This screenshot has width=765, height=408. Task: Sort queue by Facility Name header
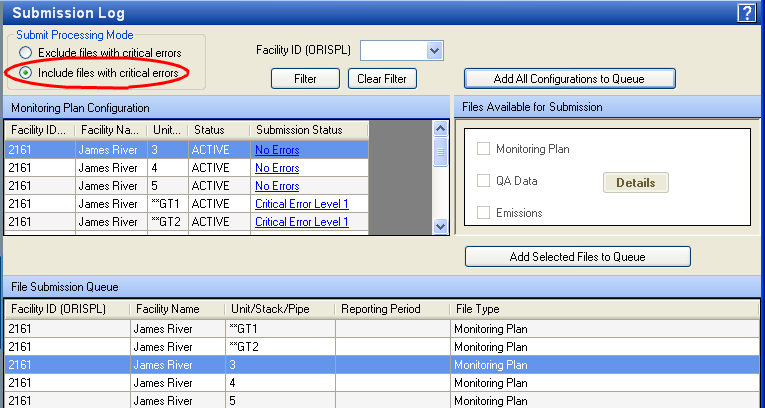point(178,309)
